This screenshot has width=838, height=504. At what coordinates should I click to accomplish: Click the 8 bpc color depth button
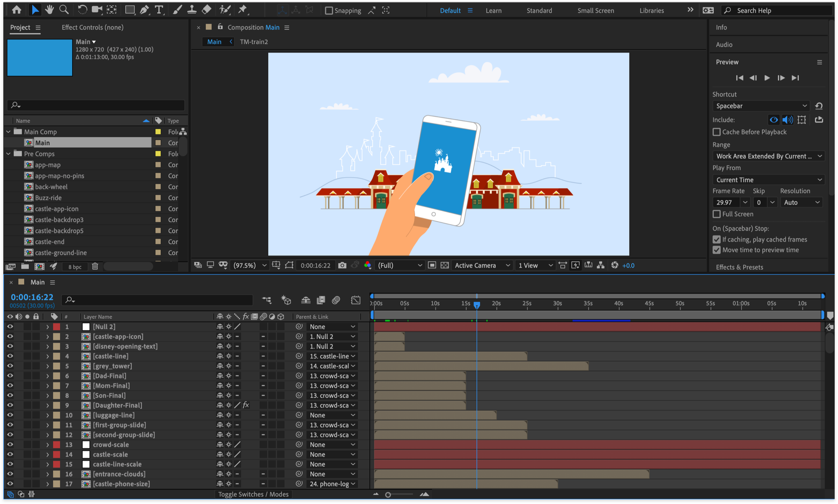(x=75, y=267)
